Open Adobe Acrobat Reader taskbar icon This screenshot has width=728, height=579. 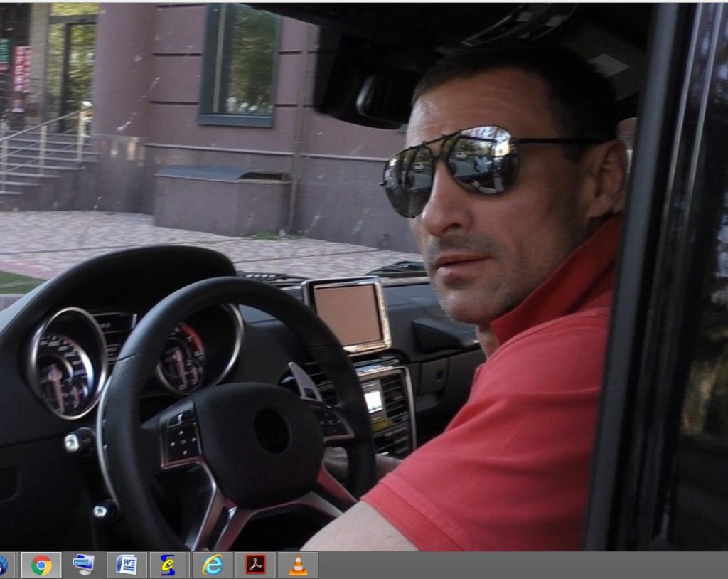pos(255,565)
